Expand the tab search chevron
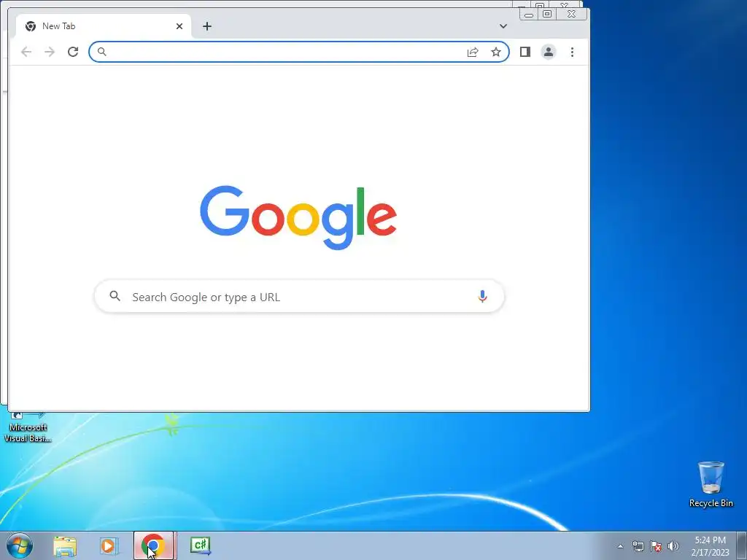The image size is (747, 560). coord(503,26)
